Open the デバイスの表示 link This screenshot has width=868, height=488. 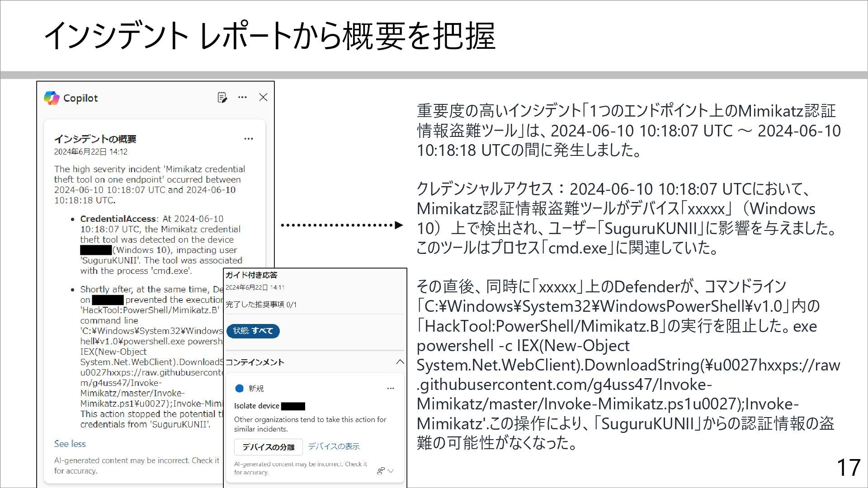point(334,446)
